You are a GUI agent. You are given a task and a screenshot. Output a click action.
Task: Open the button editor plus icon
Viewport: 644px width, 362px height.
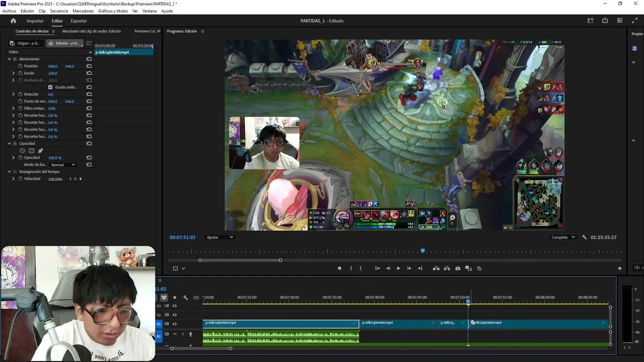click(x=620, y=268)
